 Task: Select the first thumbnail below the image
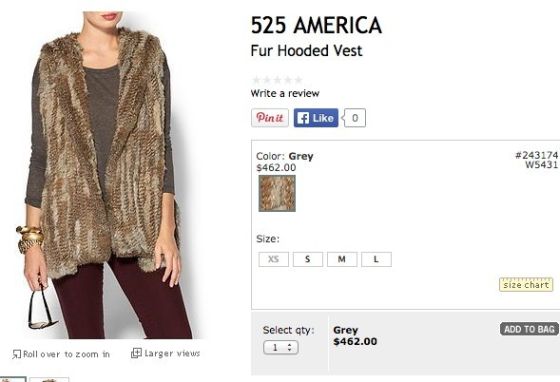[13, 379]
